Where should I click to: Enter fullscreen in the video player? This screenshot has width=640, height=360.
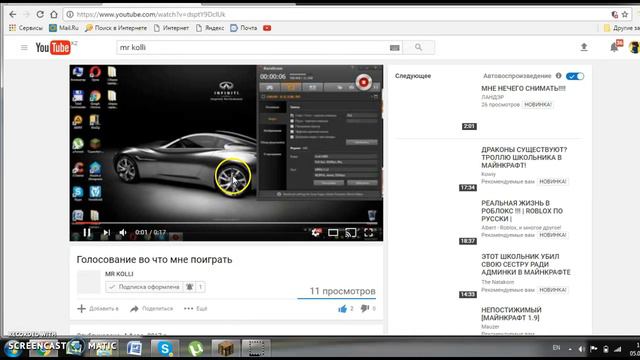(x=369, y=233)
